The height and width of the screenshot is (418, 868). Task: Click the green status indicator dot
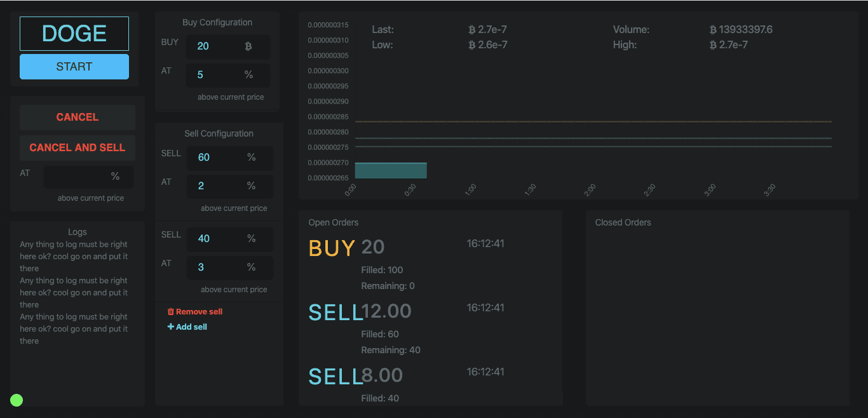click(17, 400)
